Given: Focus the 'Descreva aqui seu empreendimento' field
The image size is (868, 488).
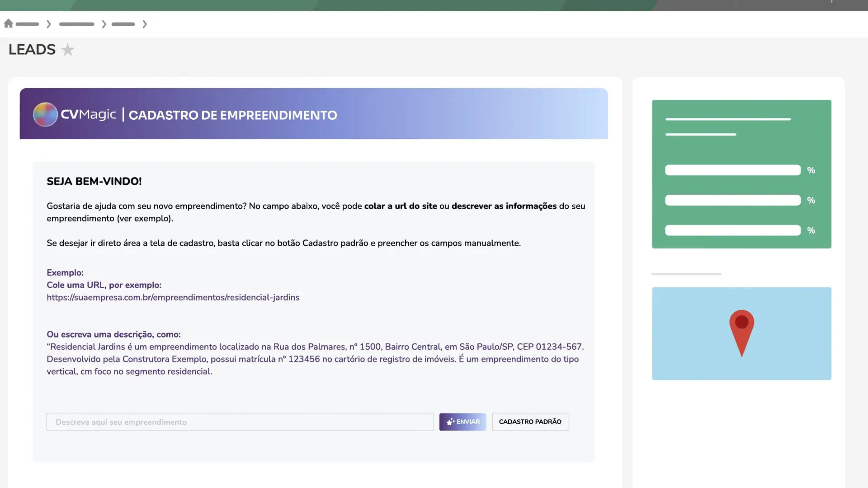Looking at the screenshot, I should pyautogui.click(x=240, y=422).
